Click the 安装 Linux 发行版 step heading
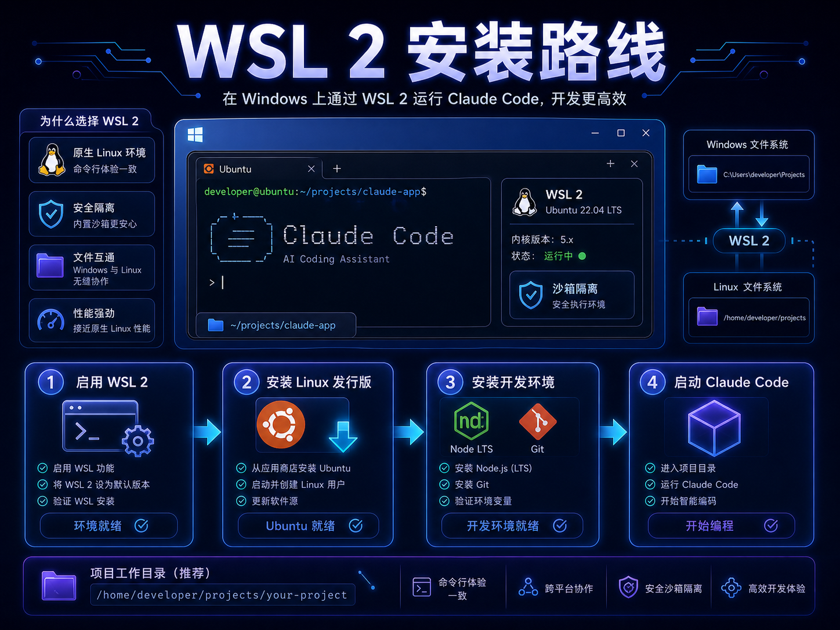 pyautogui.click(x=319, y=382)
